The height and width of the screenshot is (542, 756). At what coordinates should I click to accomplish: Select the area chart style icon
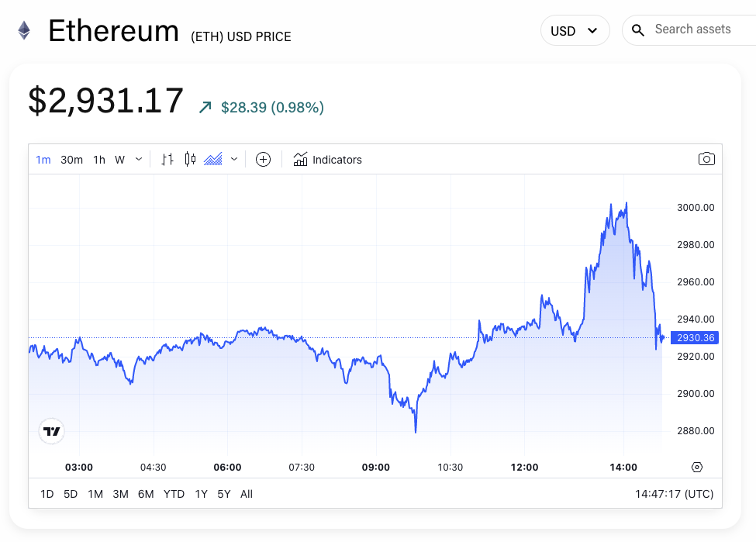tap(212, 158)
